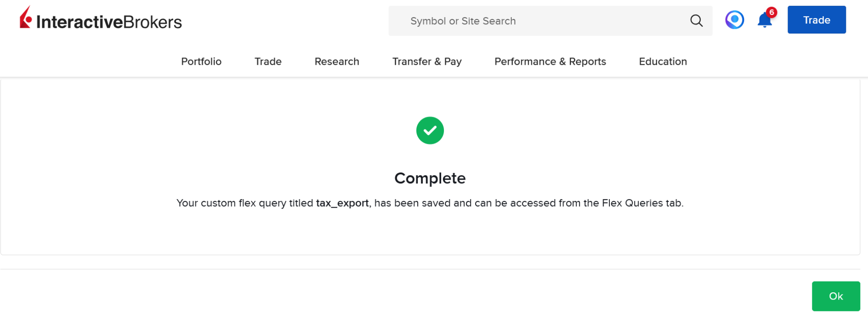This screenshot has height=324, width=868.
Task: Click the Symbol or Site Search field
Action: (497, 21)
